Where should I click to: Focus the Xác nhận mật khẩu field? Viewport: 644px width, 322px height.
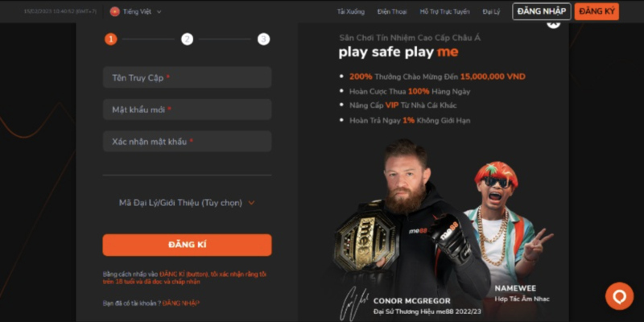point(187,142)
